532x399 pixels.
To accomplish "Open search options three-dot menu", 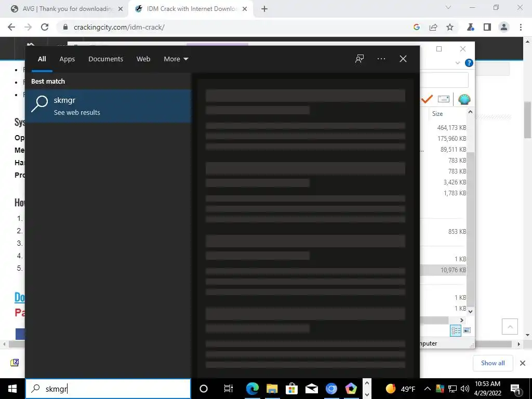I will tap(381, 59).
